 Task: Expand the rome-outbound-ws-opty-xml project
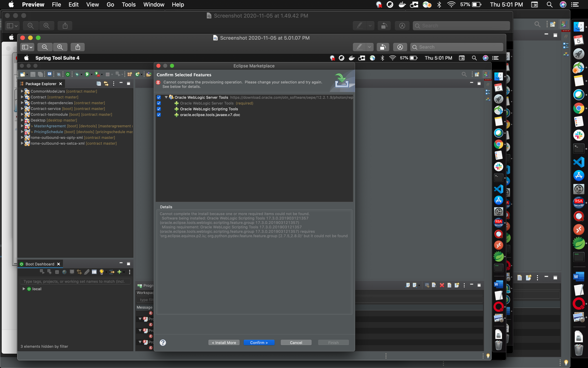click(x=22, y=138)
